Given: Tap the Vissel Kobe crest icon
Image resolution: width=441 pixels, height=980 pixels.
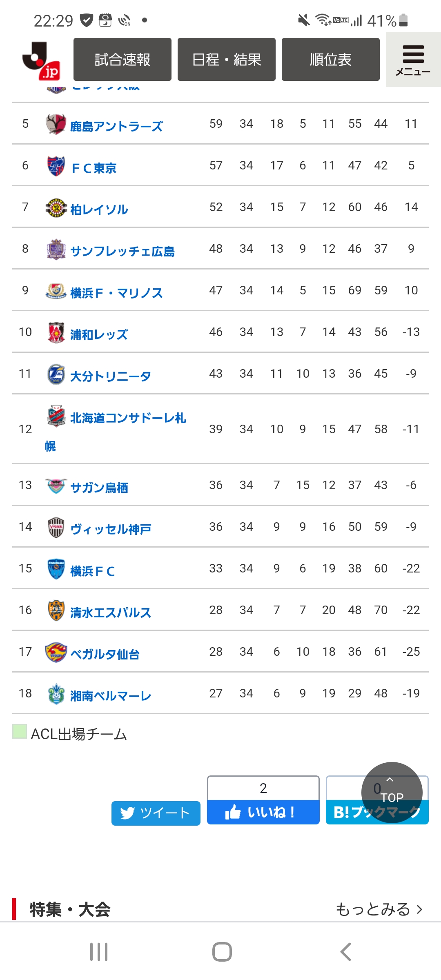Looking at the screenshot, I should coord(56,527).
